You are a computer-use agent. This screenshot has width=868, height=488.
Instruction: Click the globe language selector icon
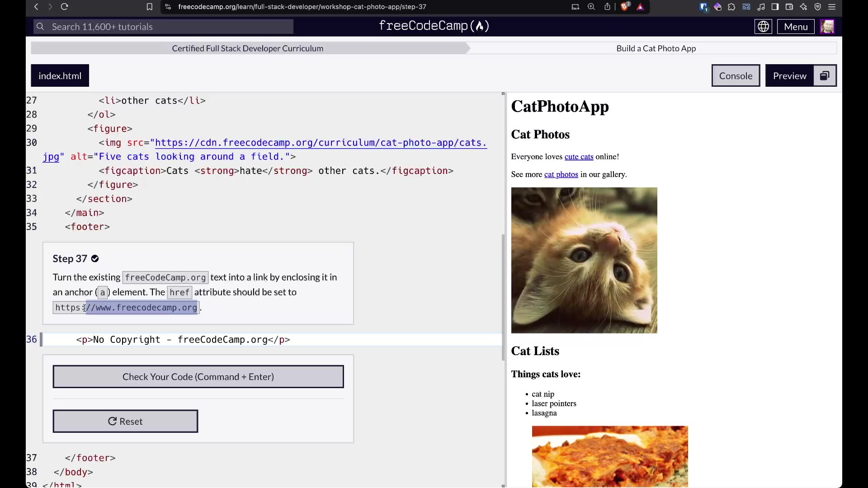(763, 27)
